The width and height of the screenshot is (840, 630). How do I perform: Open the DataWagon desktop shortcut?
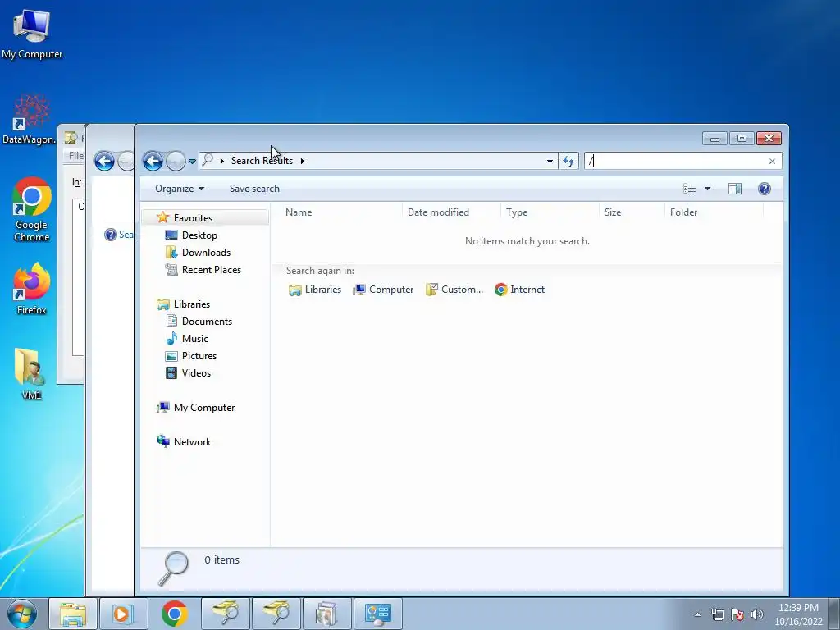[x=29, y=119]
